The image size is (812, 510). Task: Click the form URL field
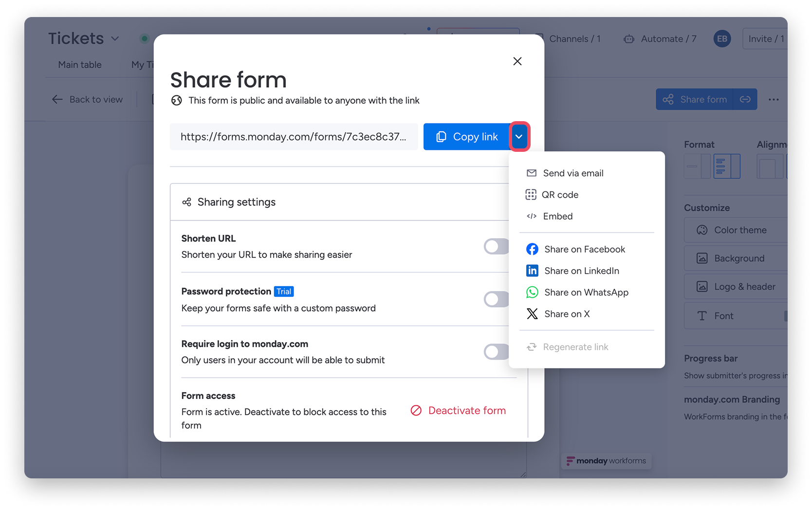tap(294, 137)
